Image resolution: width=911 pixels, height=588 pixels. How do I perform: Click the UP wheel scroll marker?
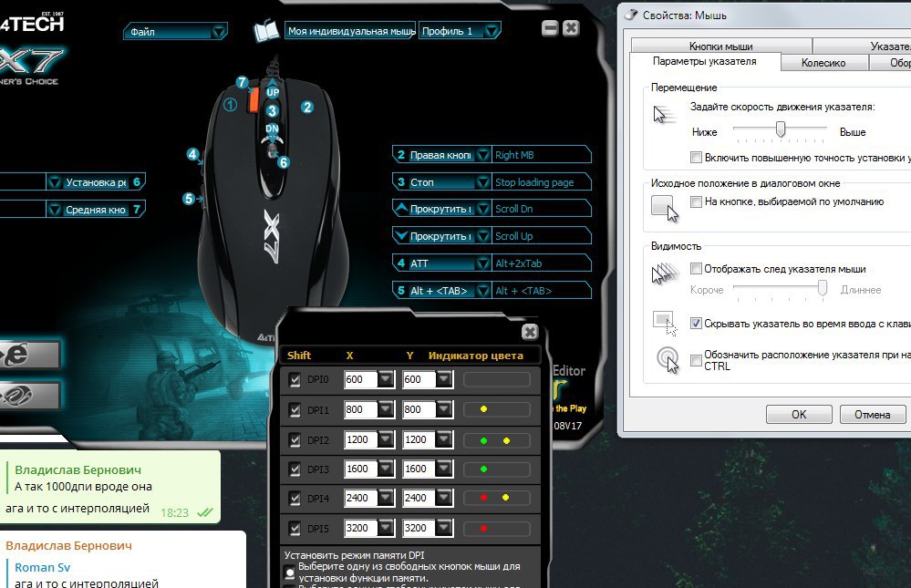pyautogui.click(x=273, y=92)
